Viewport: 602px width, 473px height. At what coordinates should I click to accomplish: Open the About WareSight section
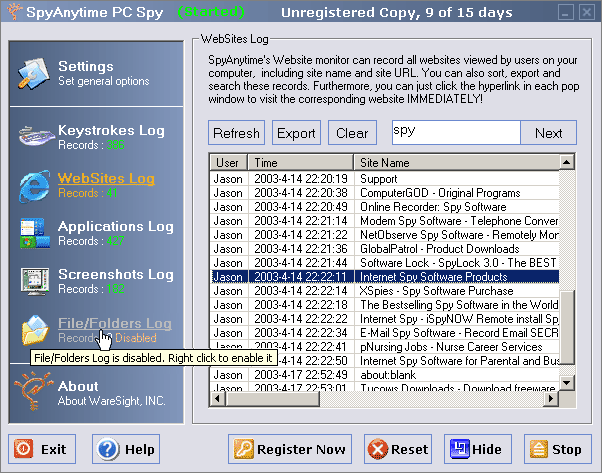78,386
